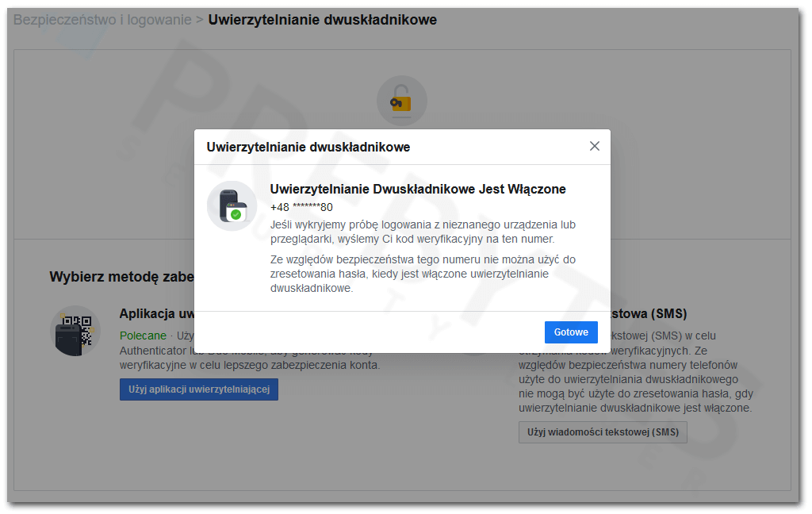The image size is (812, 514).
Task: Click heading 'Uwierzytelnianie Dwuskładnikowe Jest Włączone'
Action: (418, 189)
